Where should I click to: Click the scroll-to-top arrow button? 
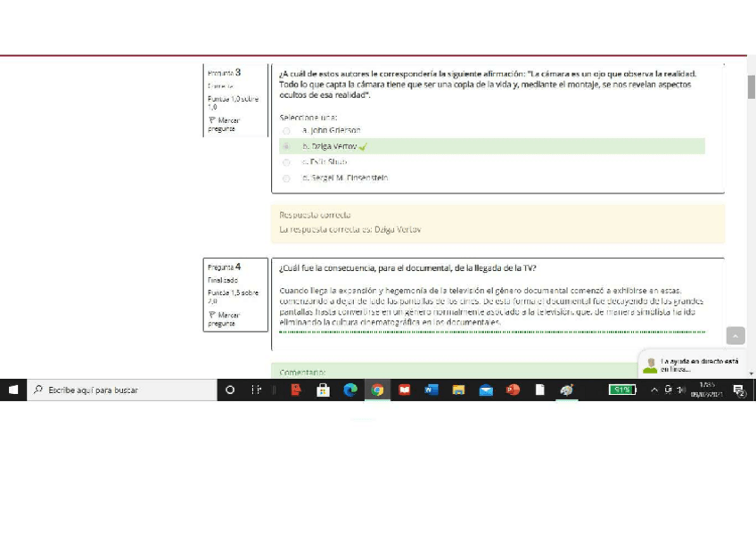click(x=735, y=336)
